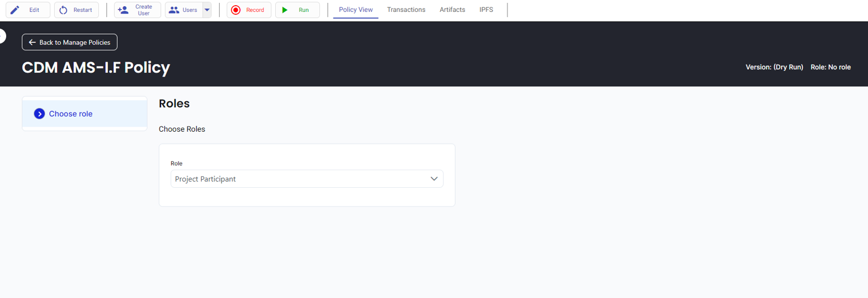This screenshot has height=298, width=868.
Task: Click the red Record circle icon
Action: tap(236, 10)
